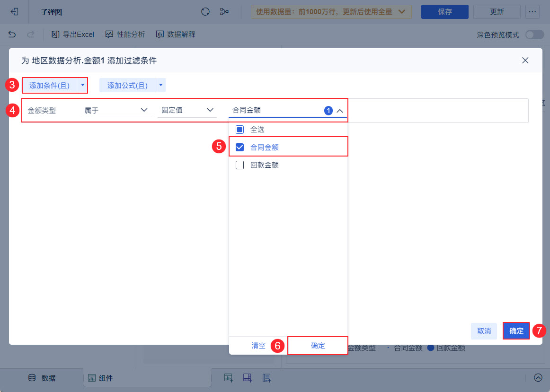Click the blue 保存 save button
Viewport: 550px width, 392px height.
(445, 11)
